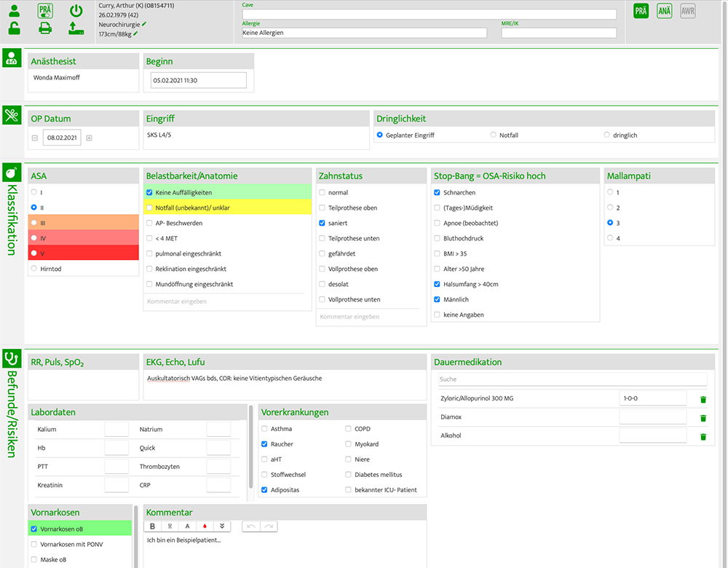728x568 pixels.
Task: Check the < 4 MET box
Action: (x=149, y=238)
